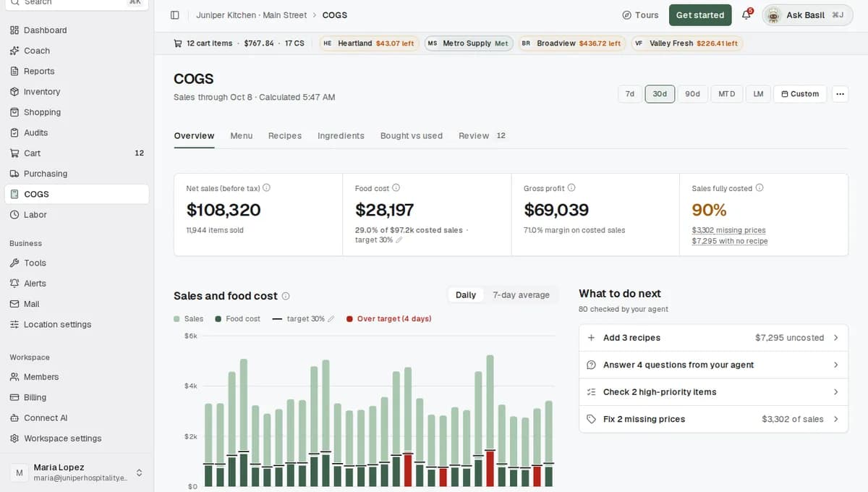The height and width of the screenshot is (492, 868).
Task: Expand Check 2 high-priority items row
Action: [x=713, y=392]
